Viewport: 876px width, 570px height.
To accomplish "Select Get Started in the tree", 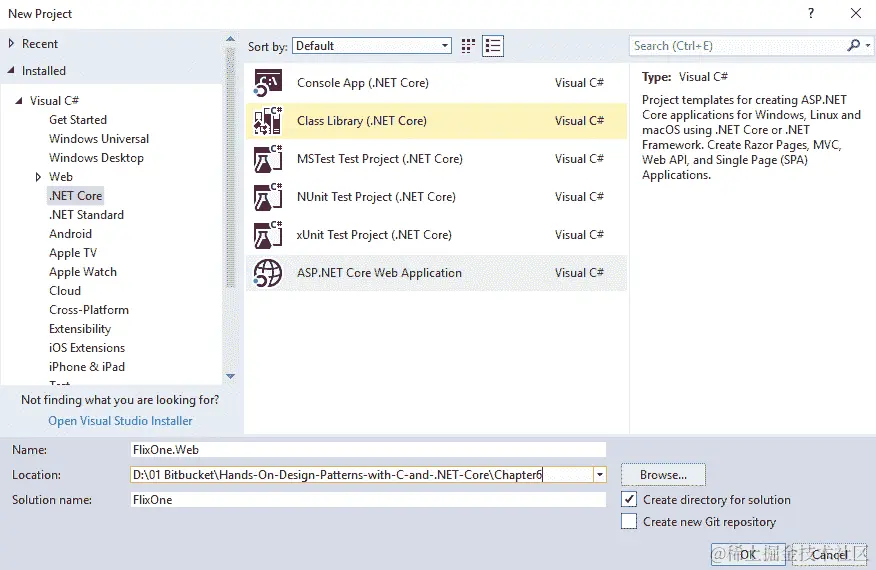I will coord(78,120).
